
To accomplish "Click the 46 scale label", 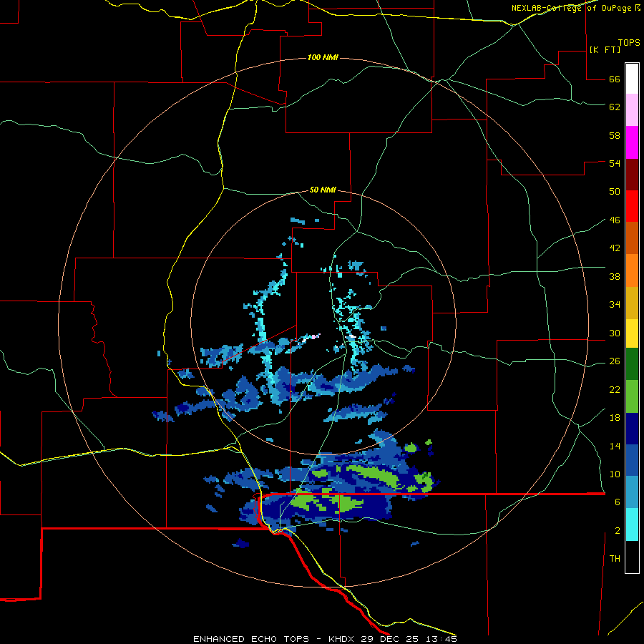I will point(615,220).
